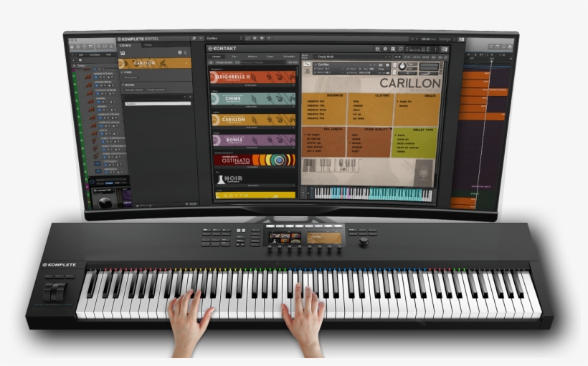The height and width of the screenshot is (366, 588).
Task: Click the NI logo button in Kontakt header
Action: click(444, 49)
